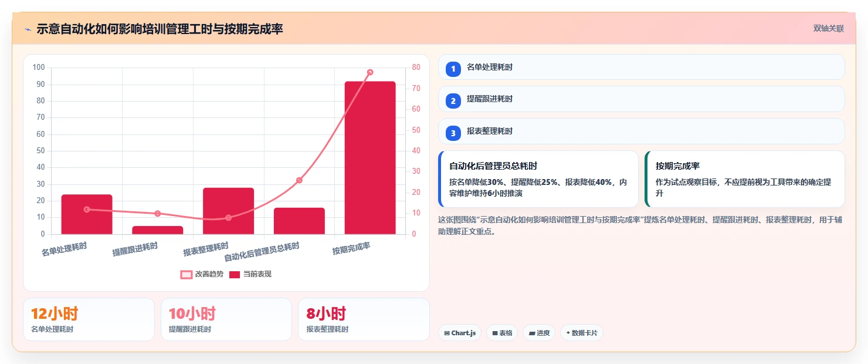This screenshot has height=364, width=868.
Task: Click the 8小时 stat value
Action: [326, 314]
